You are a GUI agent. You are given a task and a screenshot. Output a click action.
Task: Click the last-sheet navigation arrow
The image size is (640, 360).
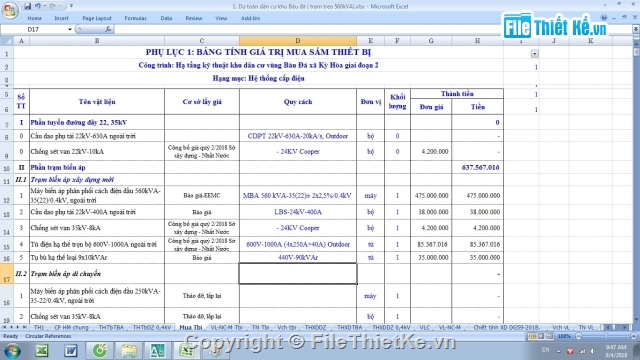tap(24, 327)
